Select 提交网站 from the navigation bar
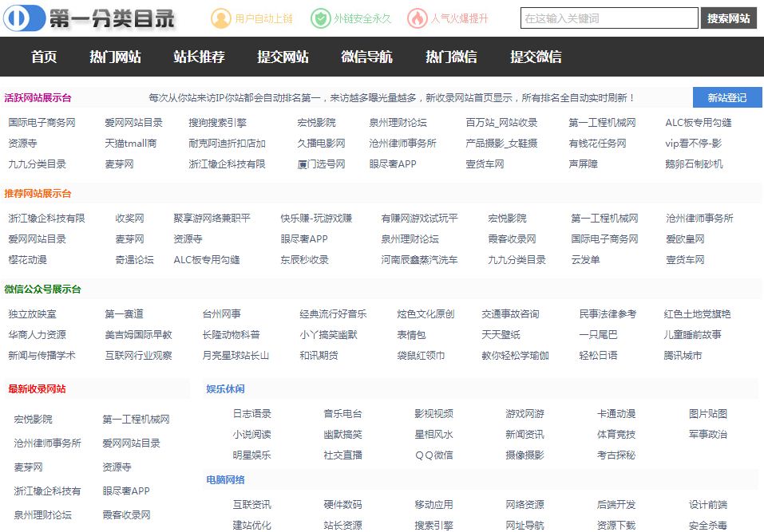764x532 pixels. (x=280, y=57)
